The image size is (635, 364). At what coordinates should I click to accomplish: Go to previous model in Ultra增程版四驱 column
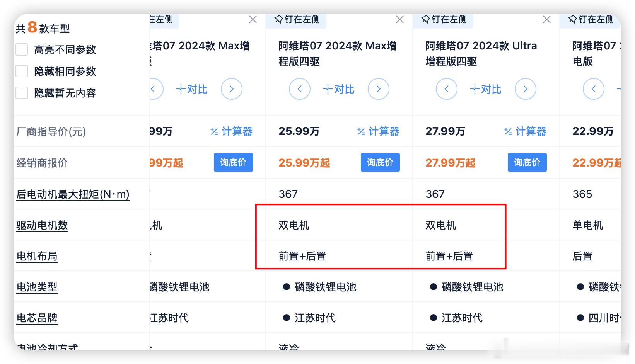click(x=447, y=89)
